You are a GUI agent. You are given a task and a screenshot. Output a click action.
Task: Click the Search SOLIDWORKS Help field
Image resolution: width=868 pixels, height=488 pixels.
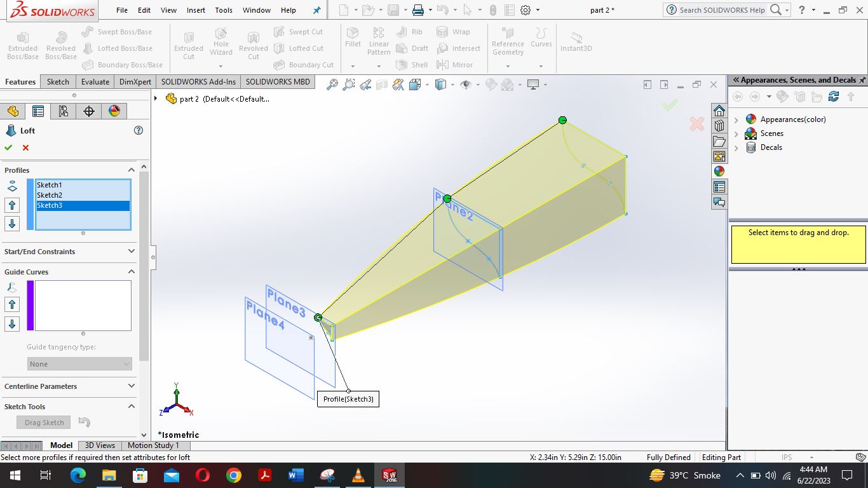pos(722,10)
